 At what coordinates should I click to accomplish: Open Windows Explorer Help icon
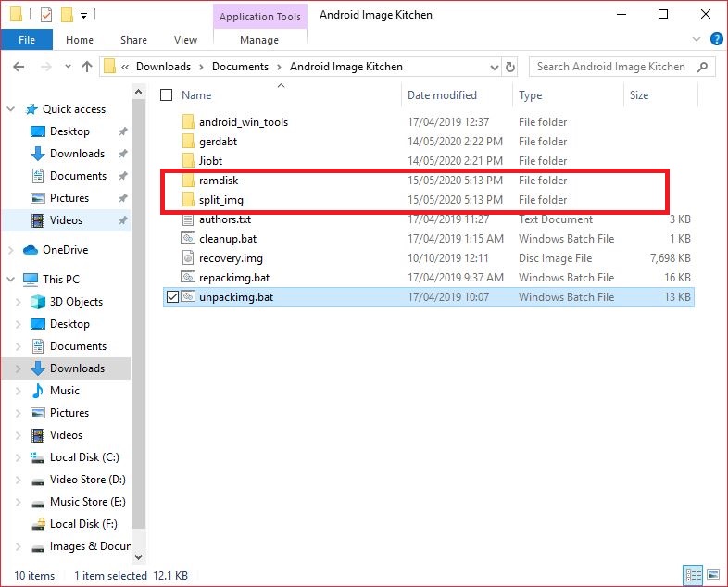716,39
